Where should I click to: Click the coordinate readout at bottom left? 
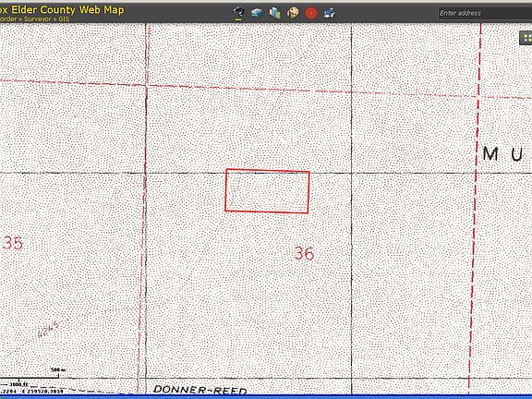31,392
